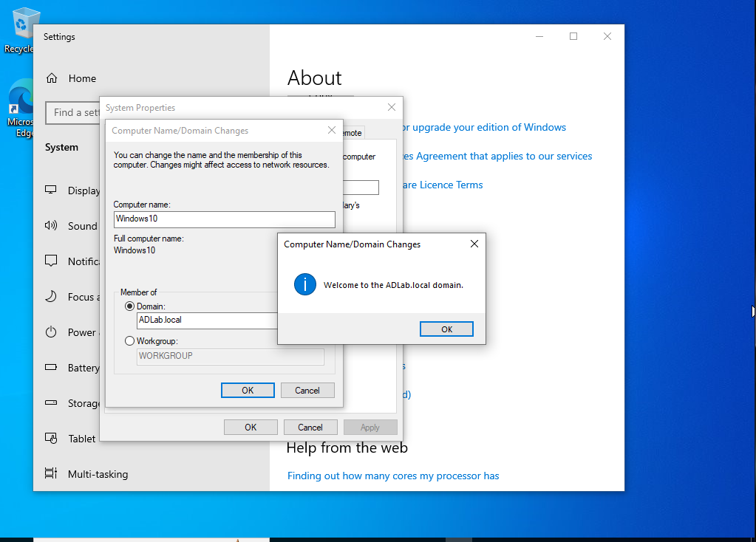Image resolution: width=756 pixels, height=542 pixels.
Task: Click Cancel in the Computer Name/Domain Changes dialog
Action: (307, 390)
